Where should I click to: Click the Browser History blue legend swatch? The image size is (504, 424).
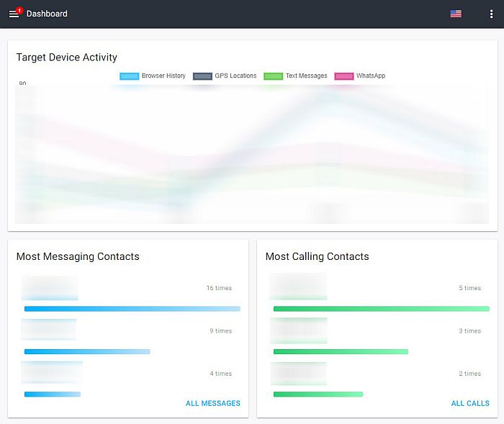tap(130, 76)
